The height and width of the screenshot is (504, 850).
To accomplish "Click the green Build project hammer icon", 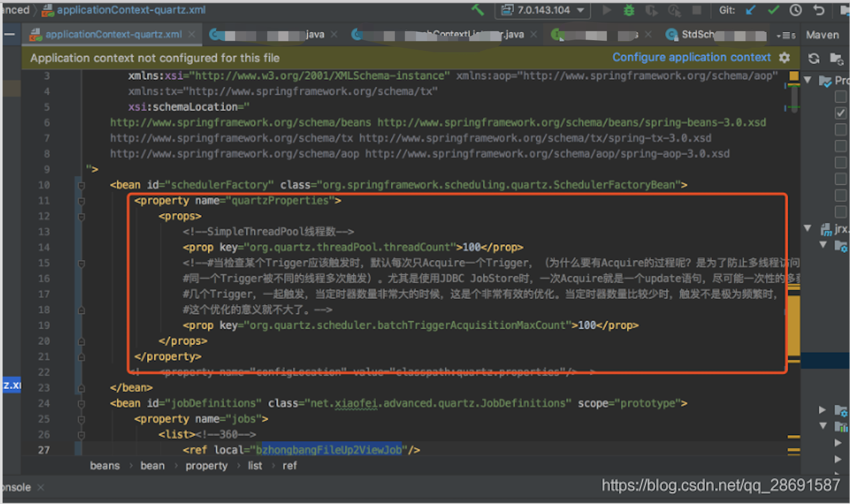I will [x=478, y=10].
